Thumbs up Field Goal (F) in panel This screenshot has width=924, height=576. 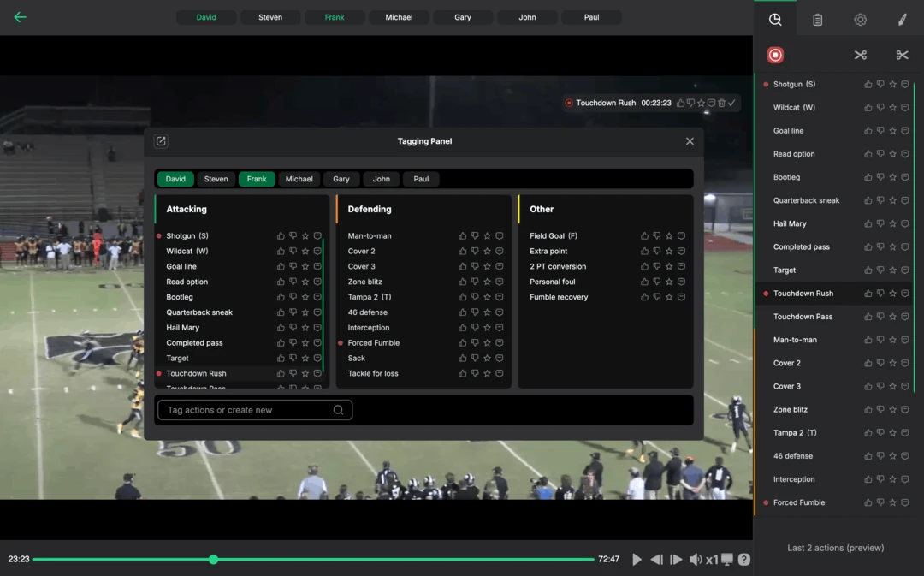tap(645, 236)
